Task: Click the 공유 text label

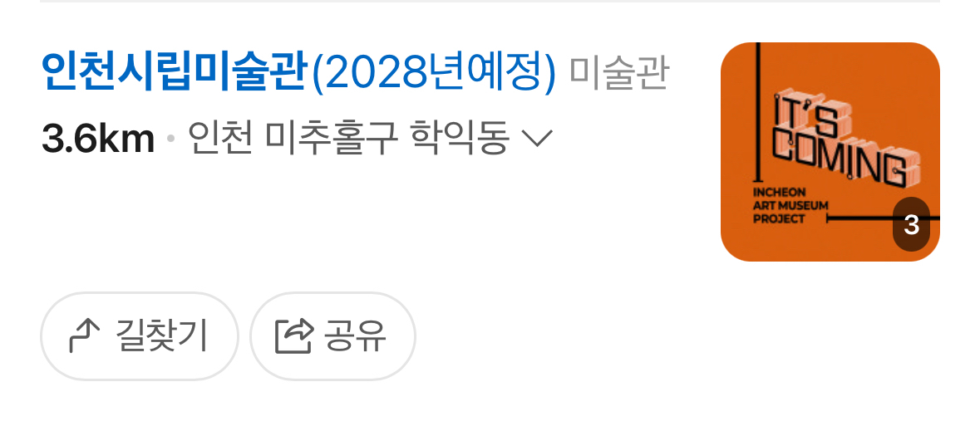Action: [355, 336]
